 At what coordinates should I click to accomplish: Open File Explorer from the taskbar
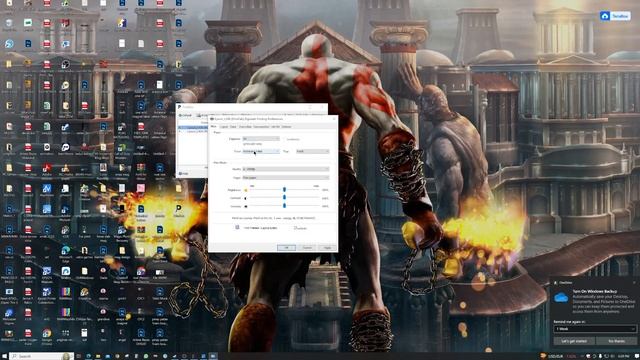point(98,356)
